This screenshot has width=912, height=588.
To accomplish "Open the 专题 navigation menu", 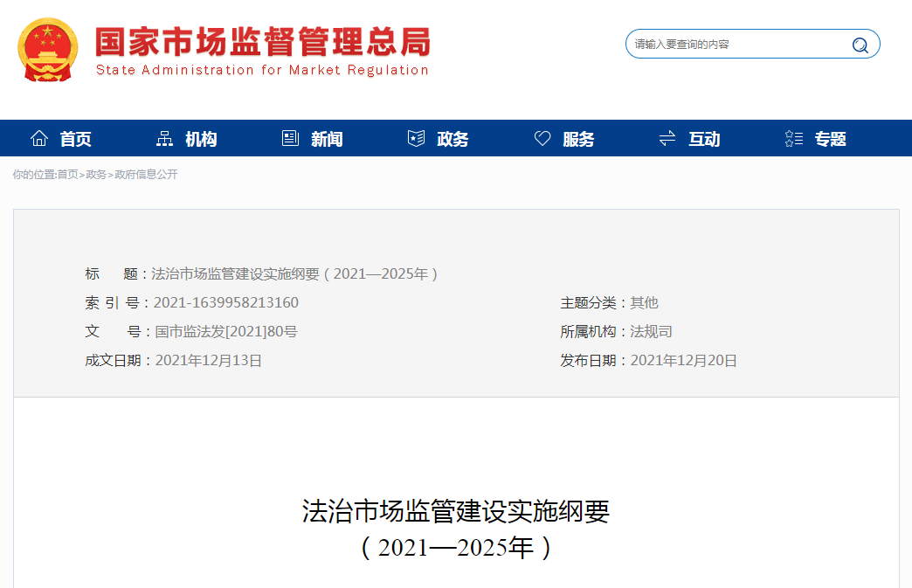I will (828, 138).
